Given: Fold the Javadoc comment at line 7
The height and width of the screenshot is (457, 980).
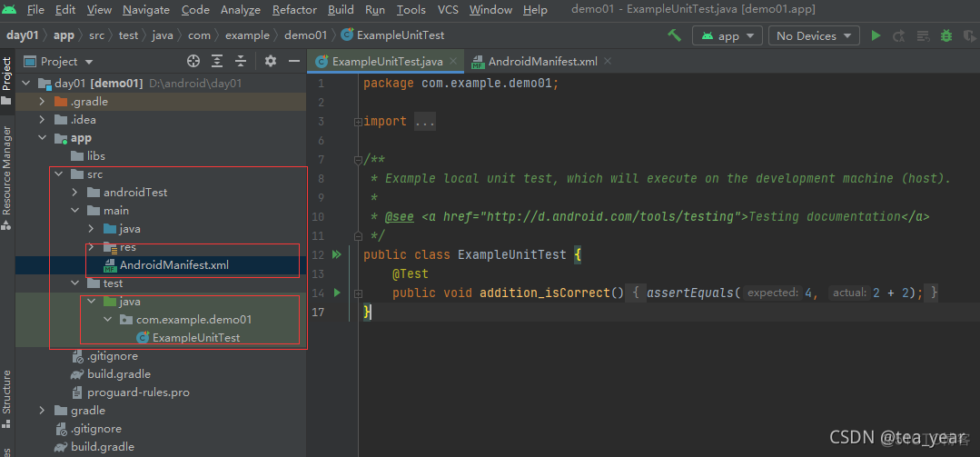Looking at the screenshot, I should pos(358,159).
